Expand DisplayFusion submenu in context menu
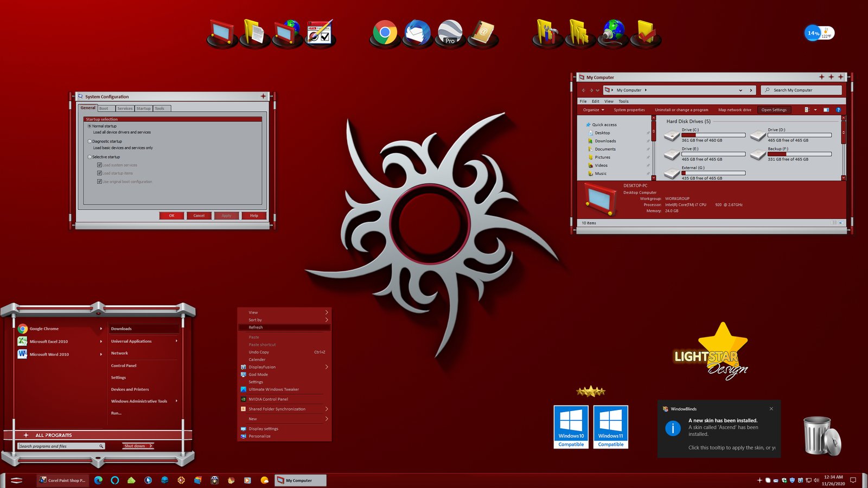Viewport: 868px width, 488px height. click(x=327, y=367)
